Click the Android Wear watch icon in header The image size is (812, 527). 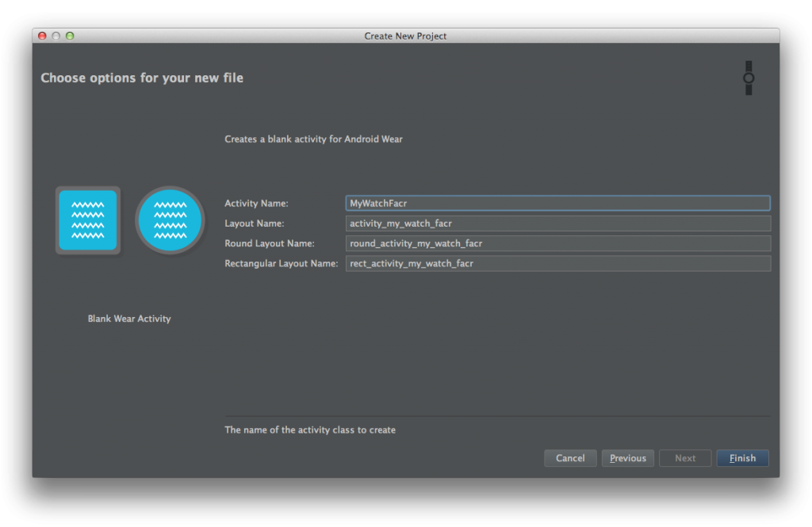point(748,78)
